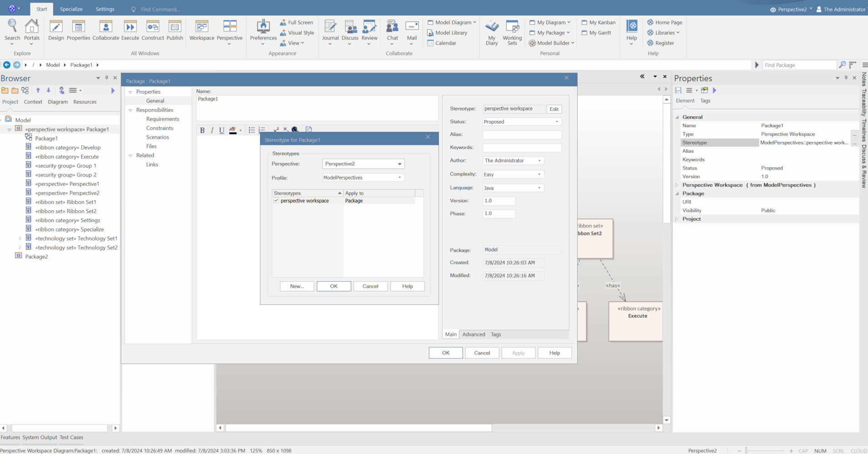Click the Find Package search field
The width and height of the screenshot is (868, 454).
click(x=799, y=65)
